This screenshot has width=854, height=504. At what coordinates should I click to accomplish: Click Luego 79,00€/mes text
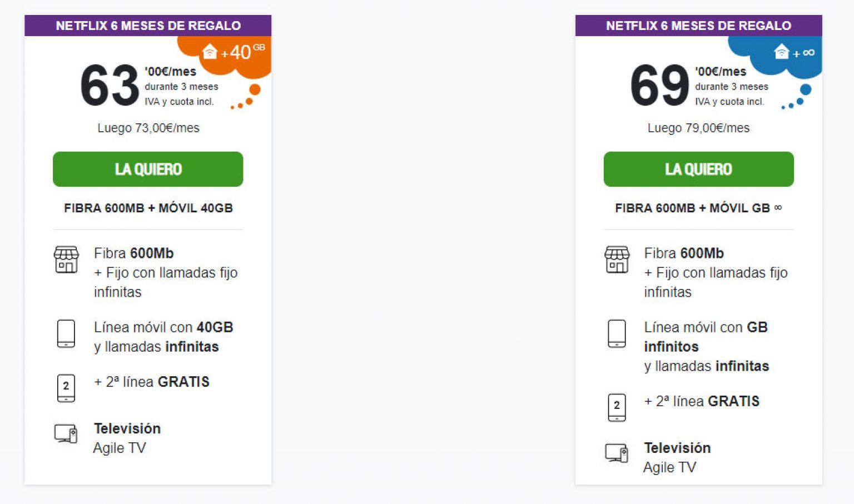[698, 128]
